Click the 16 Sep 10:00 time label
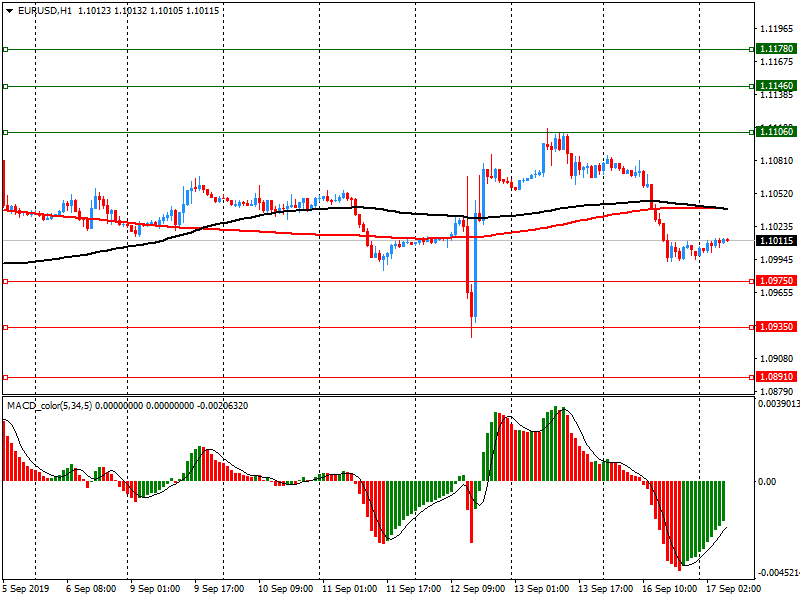The height and width of the screenshot is (600, 800). click(669, 589)
